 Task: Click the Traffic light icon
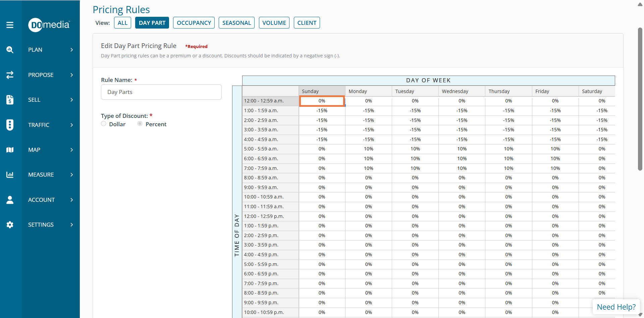coord(10,125)
